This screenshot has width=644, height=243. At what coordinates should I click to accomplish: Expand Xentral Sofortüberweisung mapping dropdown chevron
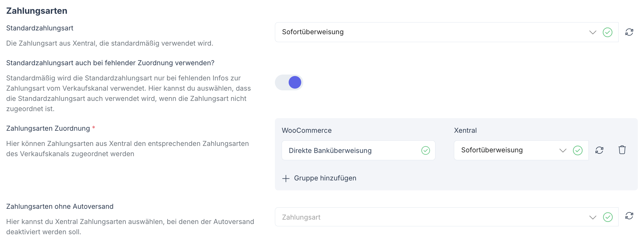pyautogui.click(x=563, y=150)
